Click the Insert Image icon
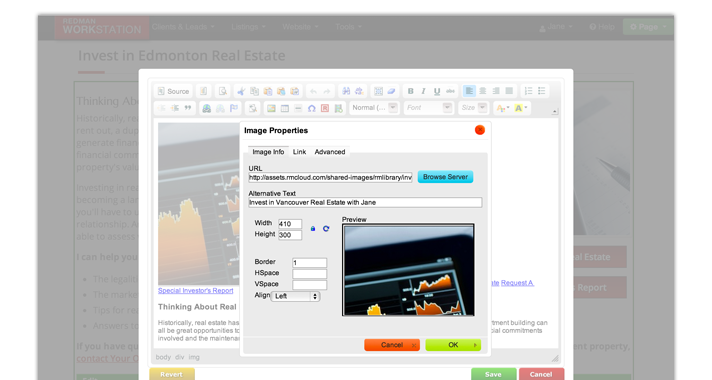 tap(271, 108)
